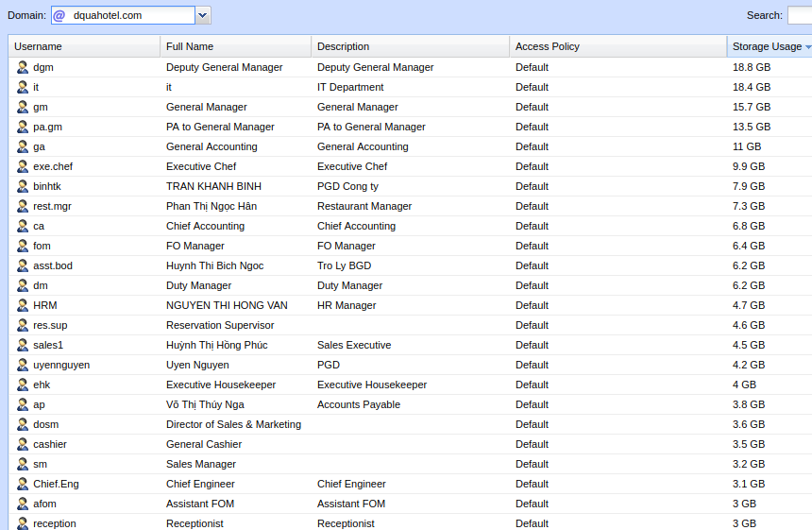812x530 pixels.
Task: Click the user icon for HRM
Action: tap(23, 305)
